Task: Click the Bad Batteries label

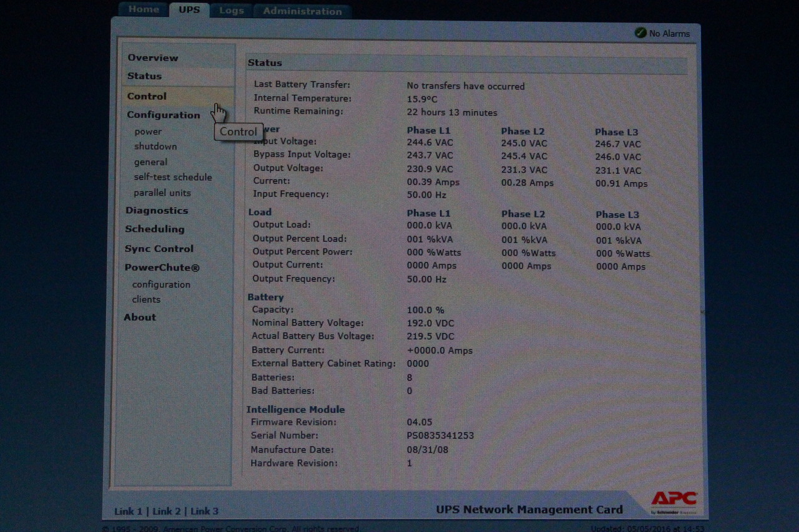Action: click(283, 390)
